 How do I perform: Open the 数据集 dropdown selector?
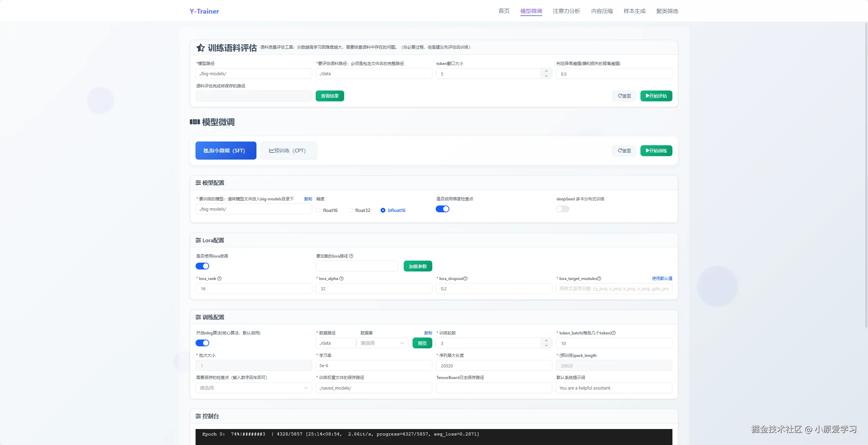[382, 343]
